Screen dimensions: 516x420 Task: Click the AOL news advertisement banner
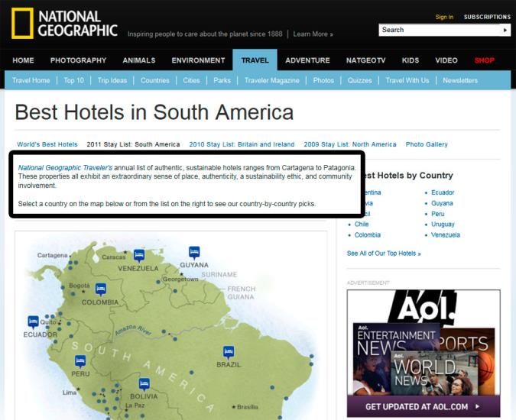coord(424,354)
